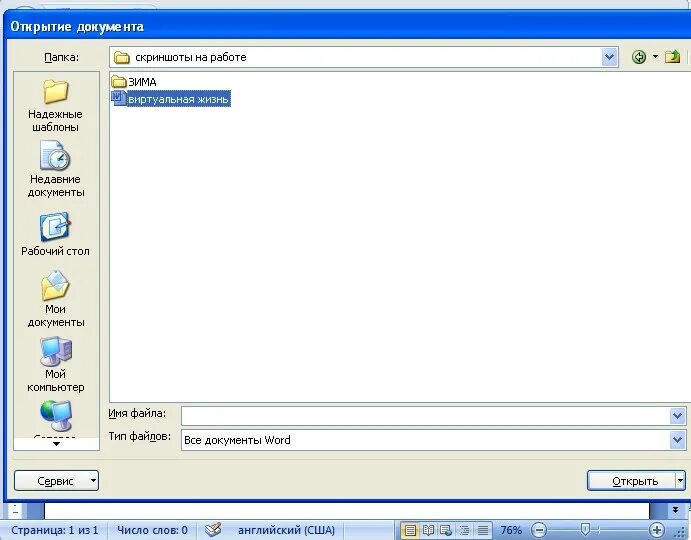The width and height of the screenshot is (691, 540).
Task: Expand the Имя файла dropdown arrow
Action: [x=677, y=415]
